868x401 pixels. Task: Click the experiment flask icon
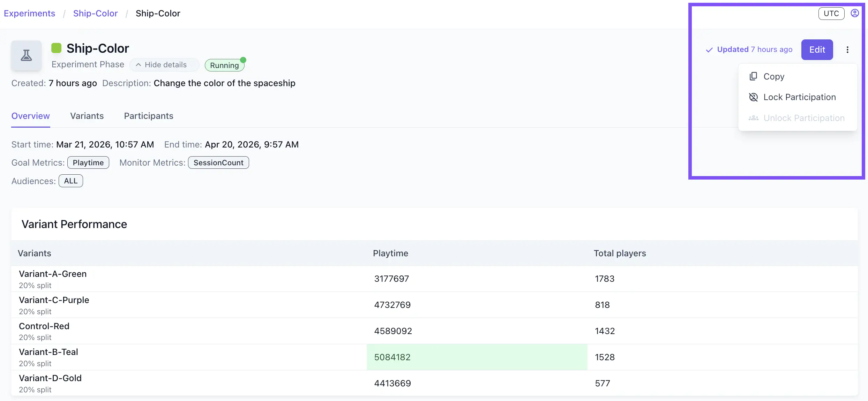click(26, 55)
